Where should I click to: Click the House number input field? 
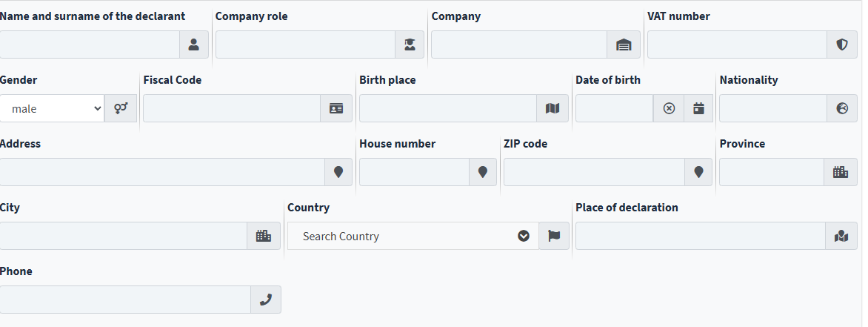coord(414,172)
